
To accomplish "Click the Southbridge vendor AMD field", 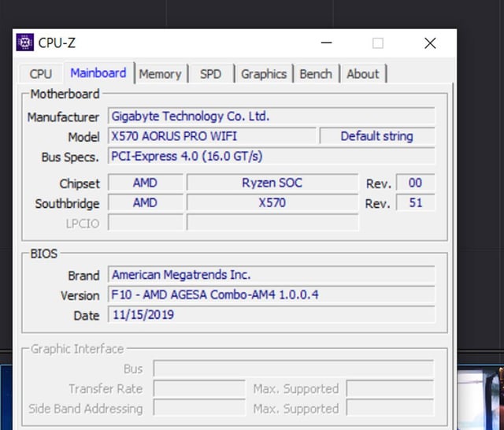I will coord(146,202).
